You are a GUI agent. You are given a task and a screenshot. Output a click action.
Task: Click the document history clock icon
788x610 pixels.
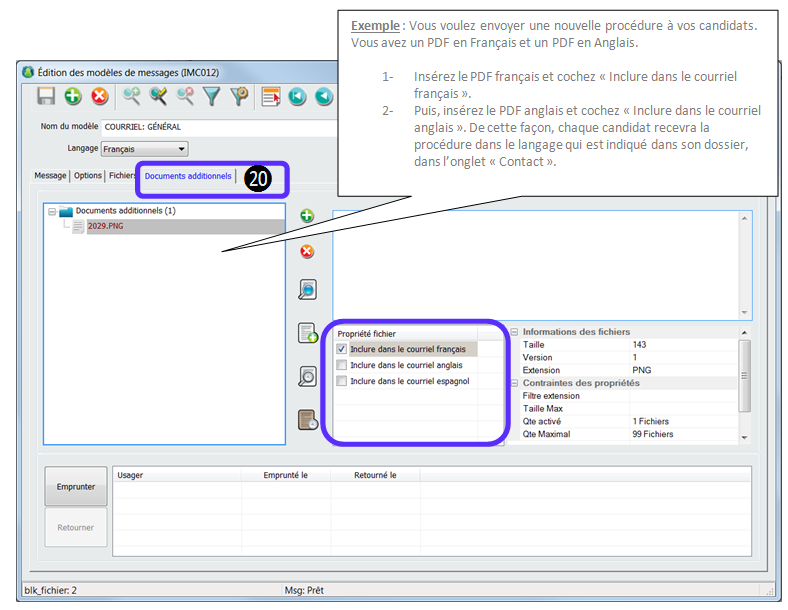307,420
